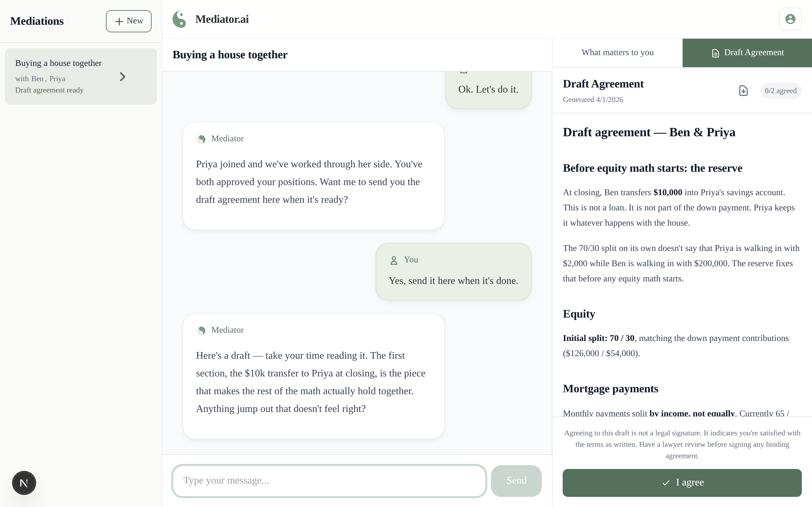This screenshot has height=507, width=812.
Task: Click the Mediations heading in the sidebar
Action: 37,21
